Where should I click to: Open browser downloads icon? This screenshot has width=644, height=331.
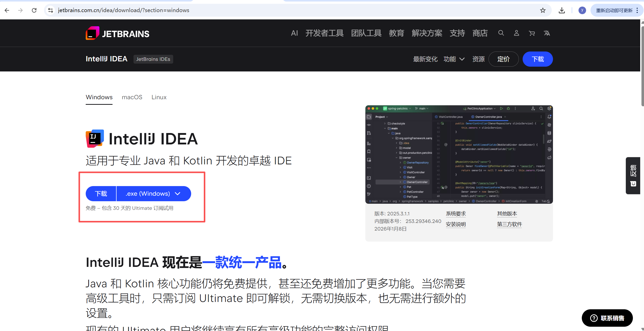(562, 10)
